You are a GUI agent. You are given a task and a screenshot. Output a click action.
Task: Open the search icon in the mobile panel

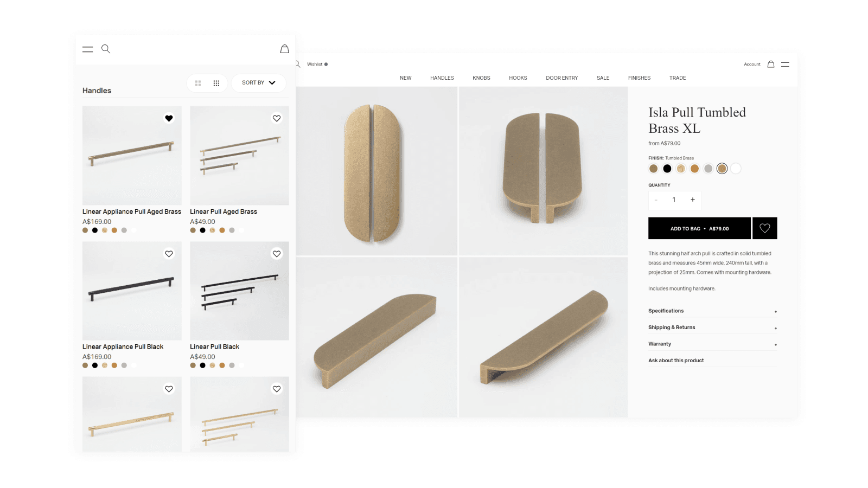106,49
